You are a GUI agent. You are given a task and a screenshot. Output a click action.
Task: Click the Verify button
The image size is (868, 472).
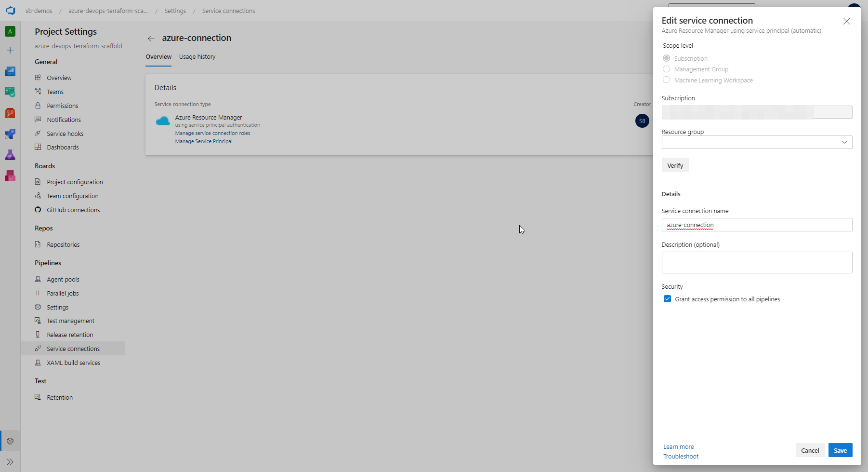[x=675, y=165]
